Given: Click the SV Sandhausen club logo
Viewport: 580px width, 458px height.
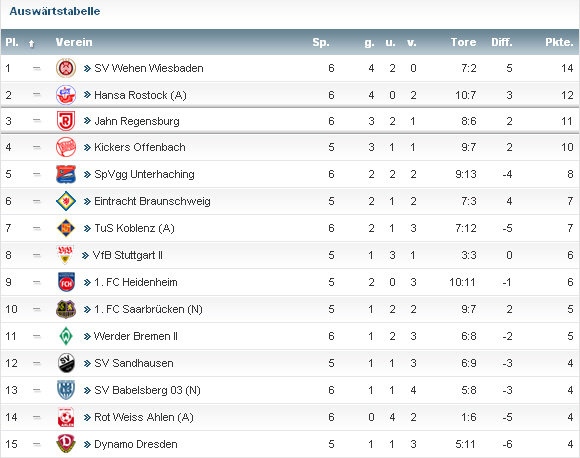Looking at the screenshot, I should click(66, 363).
